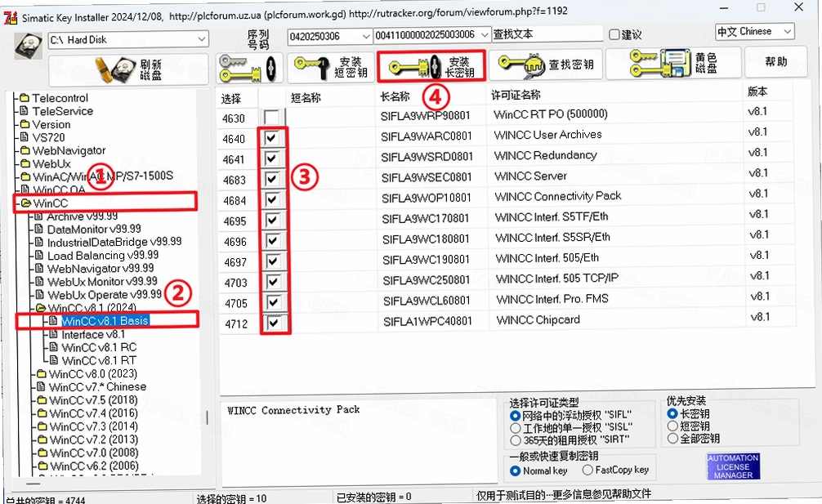This screenshot has width=822, height=504.
Task: Select SIFL floating license radio
Action: (x=516, y=416)
